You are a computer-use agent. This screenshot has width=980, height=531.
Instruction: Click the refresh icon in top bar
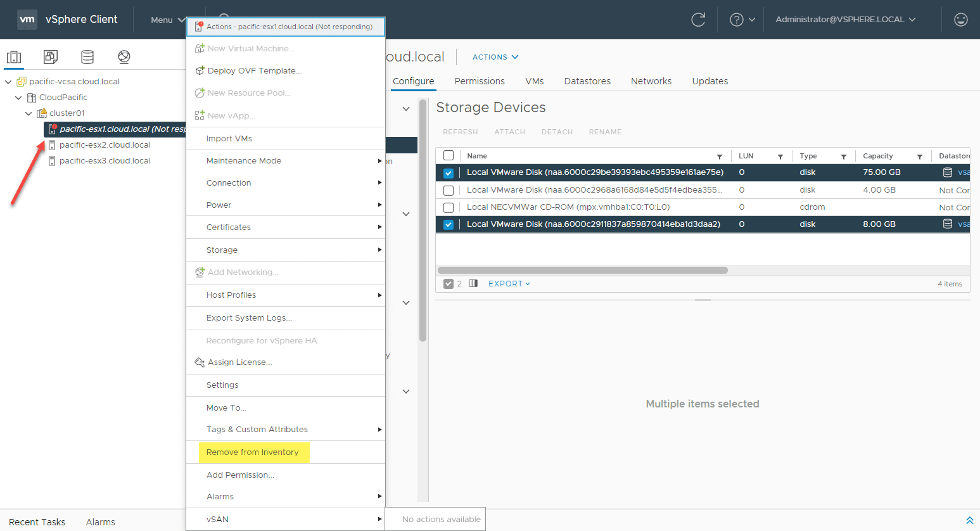click(698, 20)
